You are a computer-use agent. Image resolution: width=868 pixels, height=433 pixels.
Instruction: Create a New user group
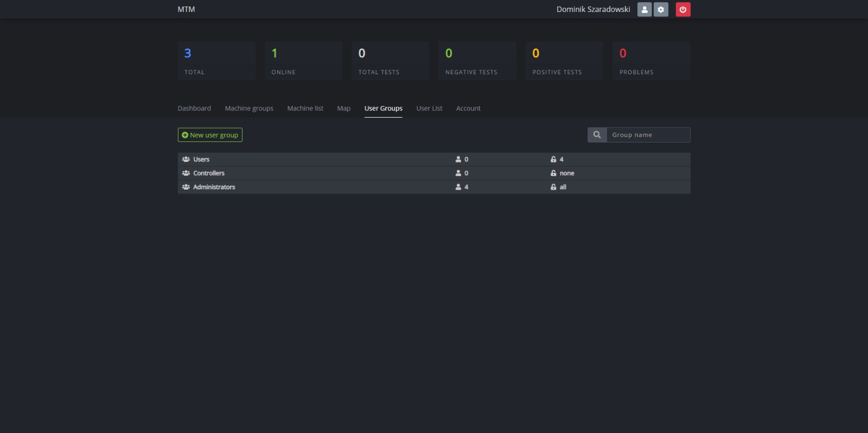tap(210, 135)
